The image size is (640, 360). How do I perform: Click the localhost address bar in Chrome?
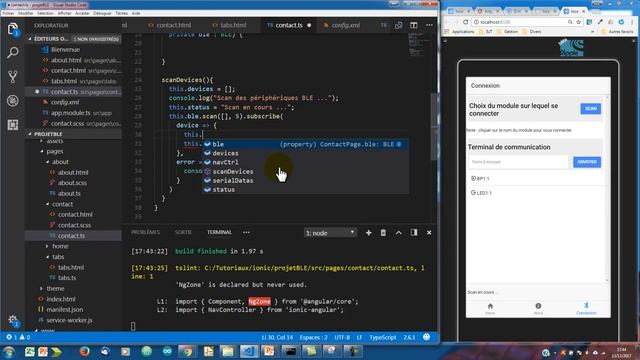520,22
